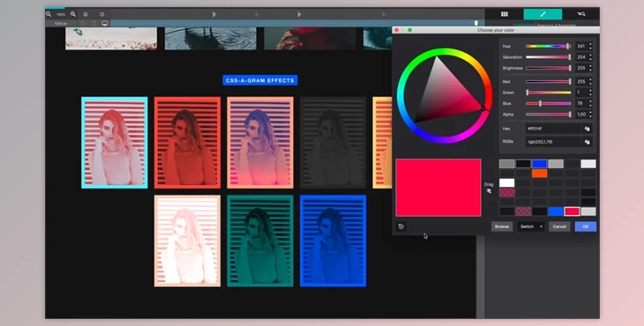Image resolution: width=644 pixels, height=326 pixels.
Task: Click the Green value stepper arrows
Action: coord(590,93)
